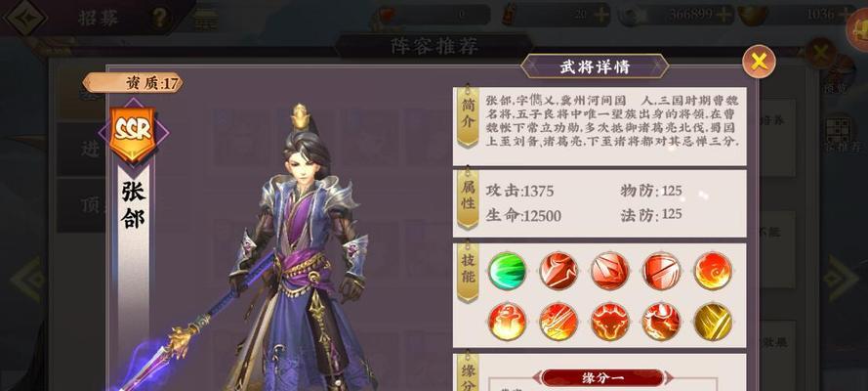
Task: Click the green wind slash skill icon
Action: pos(507,271)
